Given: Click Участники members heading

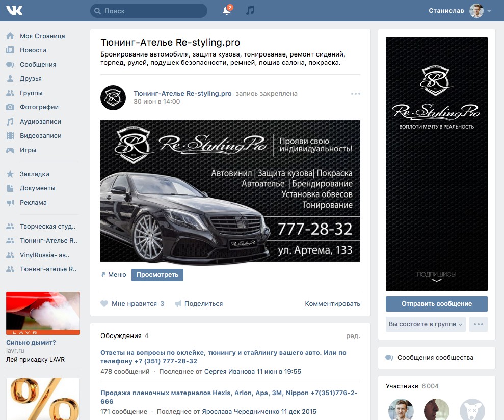Looking at the screenshot, I should coord(402,386).
